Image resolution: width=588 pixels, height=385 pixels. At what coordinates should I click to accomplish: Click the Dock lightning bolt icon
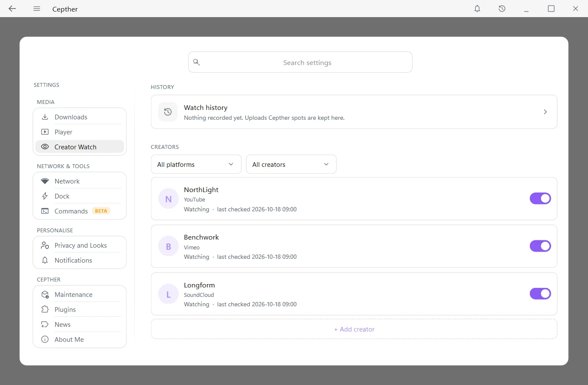(45, 196)
